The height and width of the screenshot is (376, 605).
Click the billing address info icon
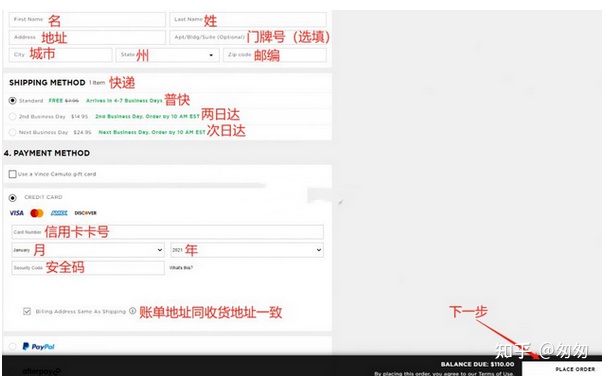[132, 311]
